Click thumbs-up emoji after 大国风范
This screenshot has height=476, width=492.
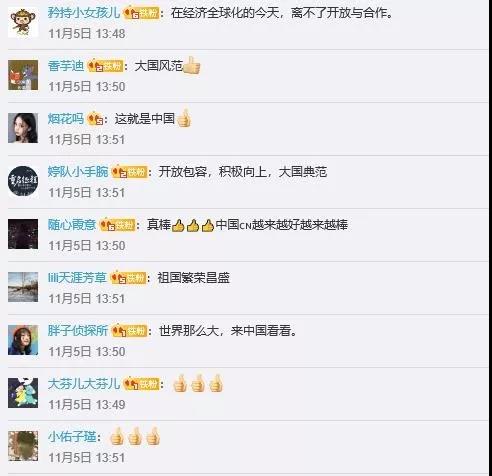click(x=192, y=65)
